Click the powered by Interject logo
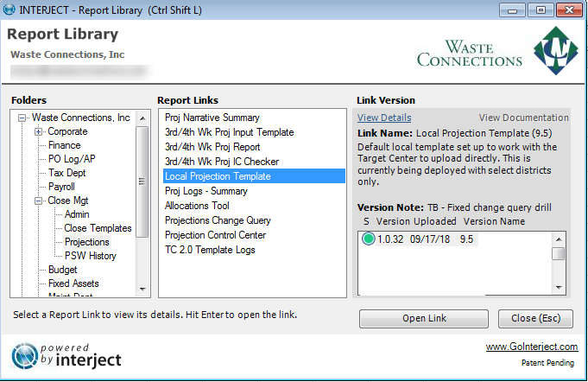588x382 pixels. (66, 356)
